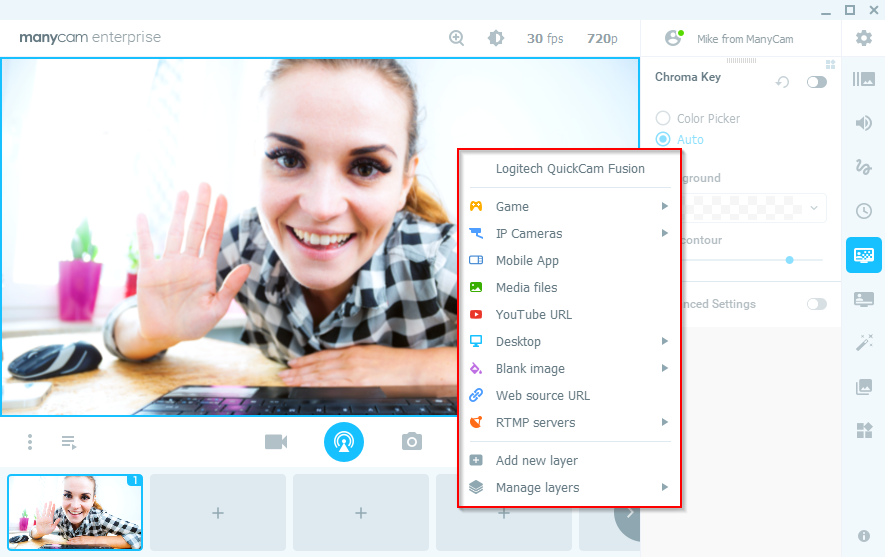
Task: Open the media gallery sidebar icon
Action: click(864, 387)
